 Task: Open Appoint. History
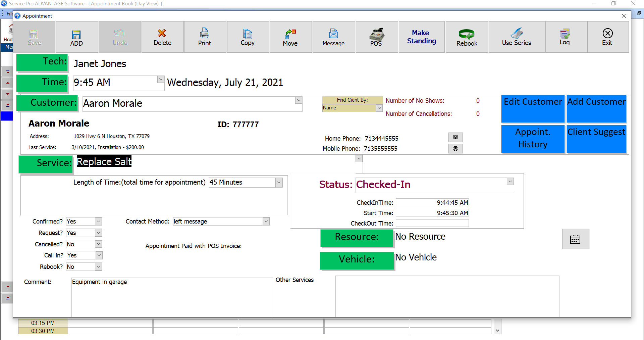point(533,139)
